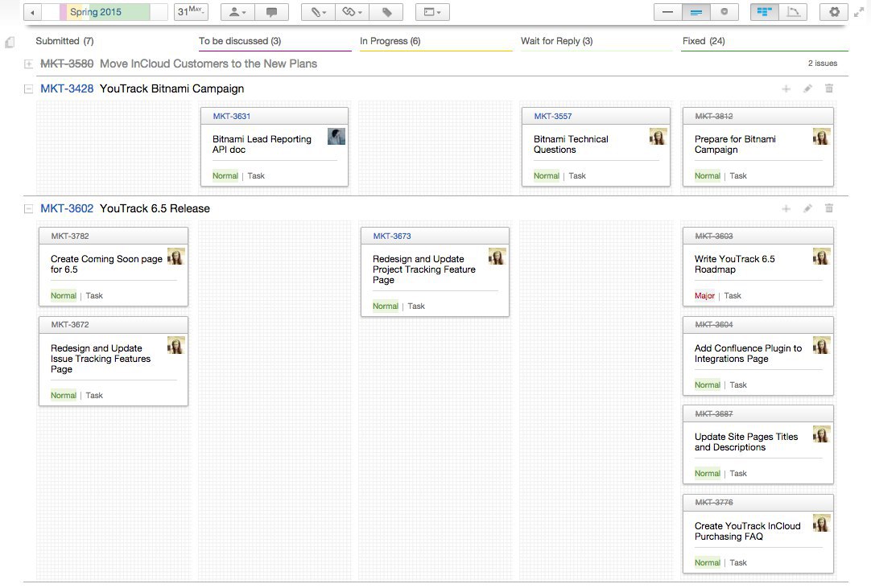871x588 pixels.
Task: Click the comment speech bubble icon
Action: (271, 12)
